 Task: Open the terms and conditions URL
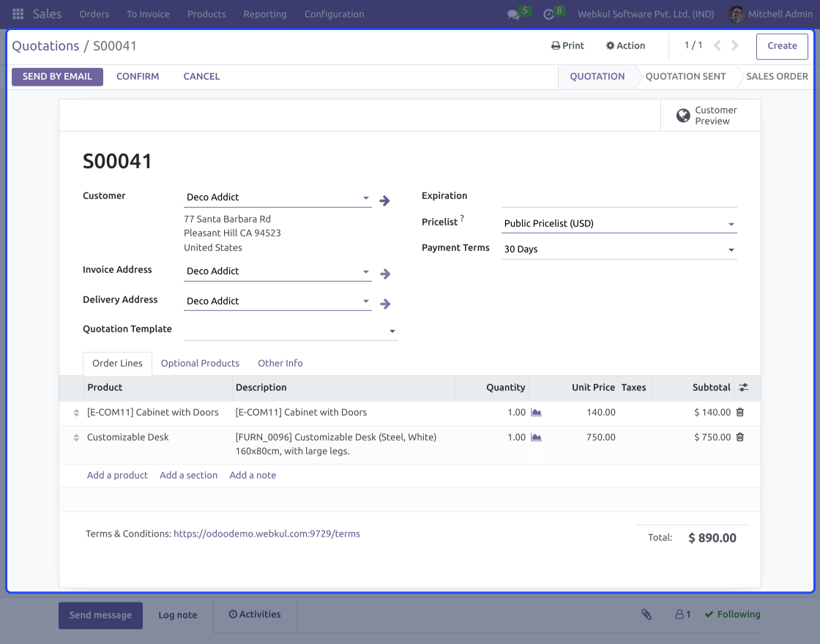[x=266, y=534]
